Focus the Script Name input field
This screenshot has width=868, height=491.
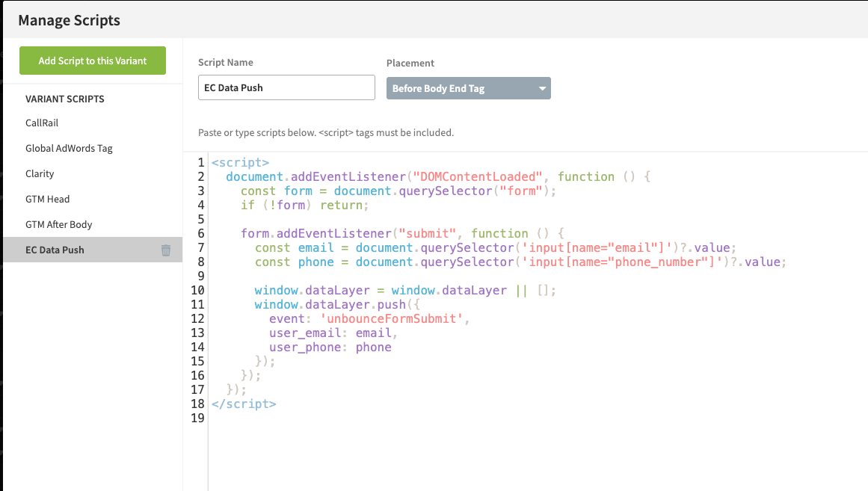point(286,87)
